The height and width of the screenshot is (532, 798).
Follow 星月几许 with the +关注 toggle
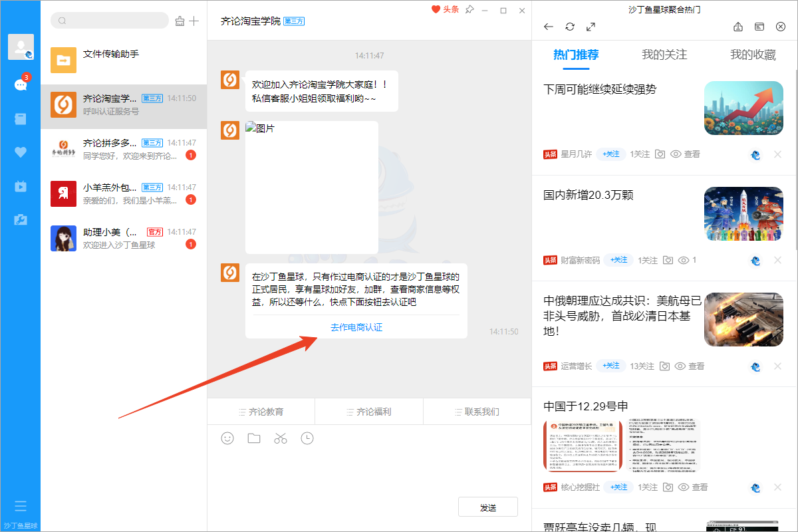[x=610, y=154]
